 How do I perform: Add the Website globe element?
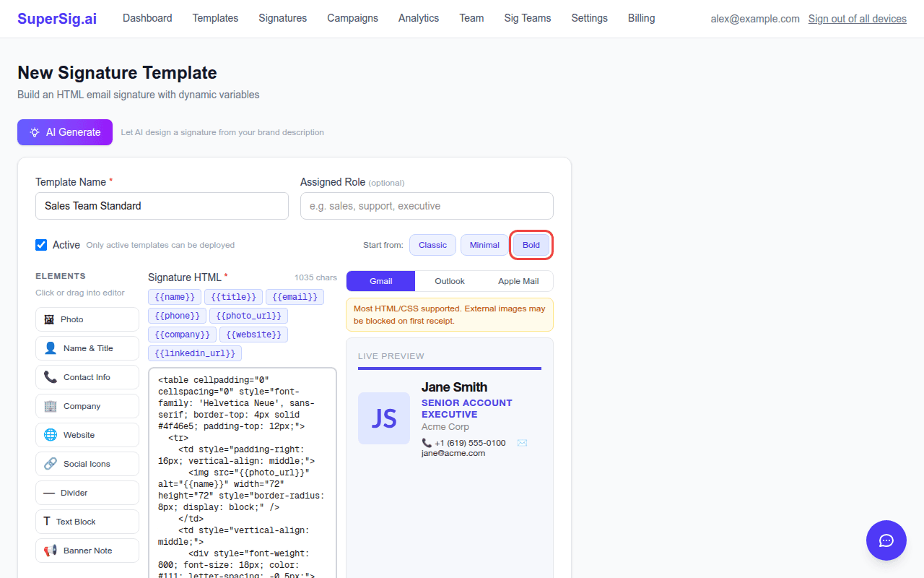click(x=87, y=435)
